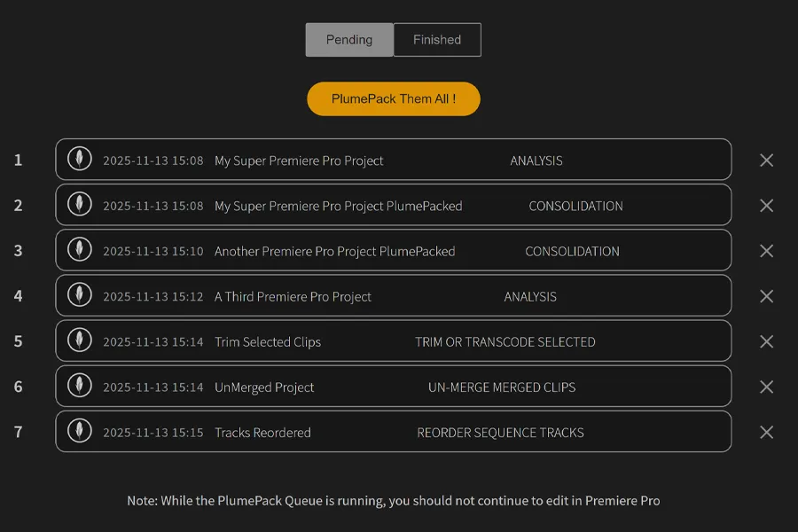Select the TRIM OR TRANSCODE SELECTED queue entry

pyautogui.click(x=394, y=340)
